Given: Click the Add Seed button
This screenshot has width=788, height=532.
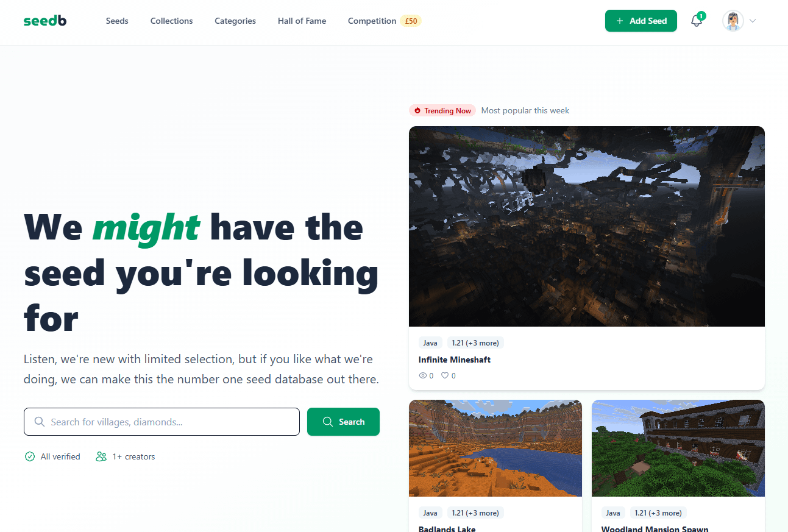Looking at the screenshot, I should (x=641, y=21).
